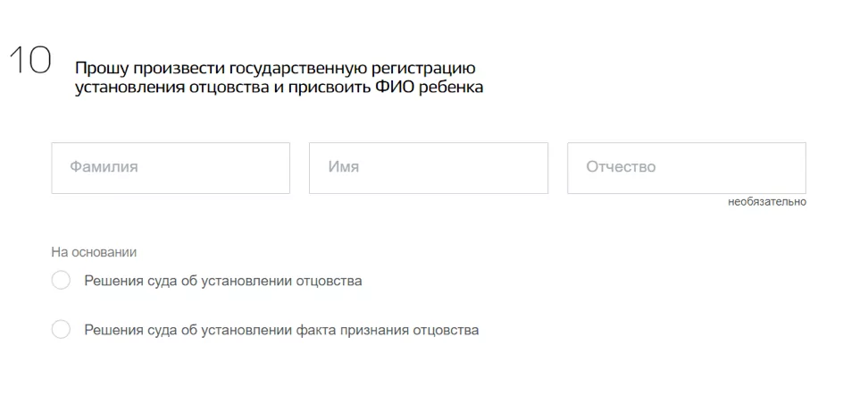Click the word государственную in the heading

coord(297,69)
